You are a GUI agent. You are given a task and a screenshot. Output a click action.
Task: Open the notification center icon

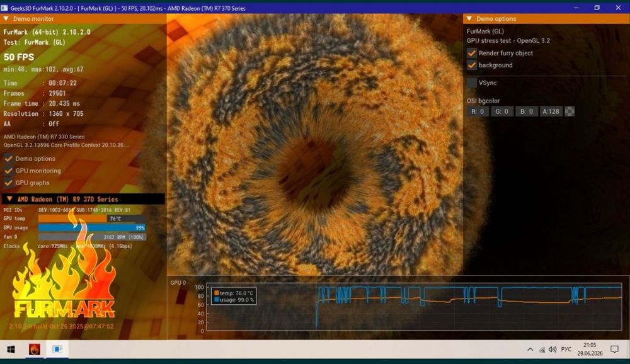[614, 349]
